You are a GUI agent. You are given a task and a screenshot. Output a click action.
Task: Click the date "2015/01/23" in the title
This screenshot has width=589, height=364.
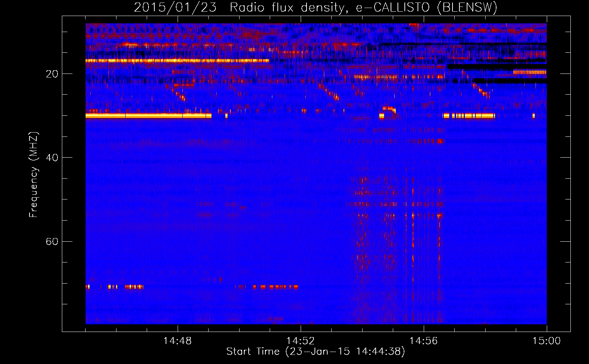coord(175,8)
